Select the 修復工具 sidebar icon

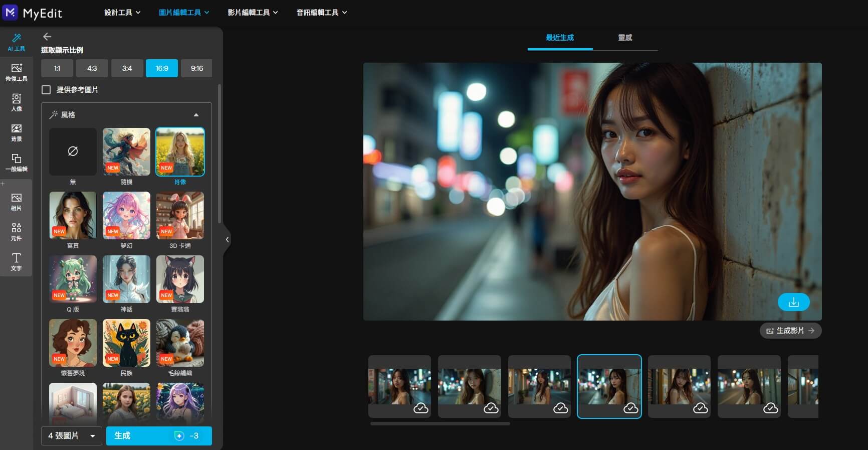click(x=16, y=72)
